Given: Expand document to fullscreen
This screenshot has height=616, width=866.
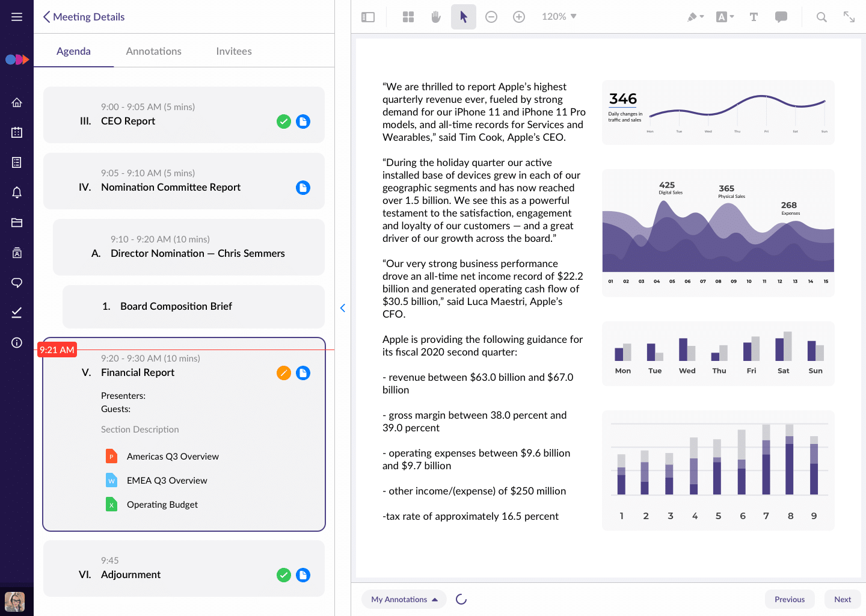Looking at the screenshot, I should coord(849,17).
